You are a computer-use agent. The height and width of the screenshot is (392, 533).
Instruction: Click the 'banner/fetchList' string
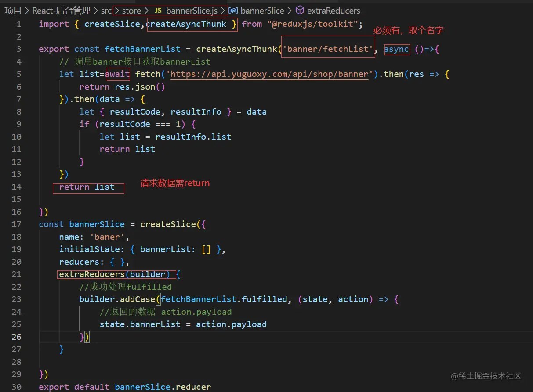point(328,49)
